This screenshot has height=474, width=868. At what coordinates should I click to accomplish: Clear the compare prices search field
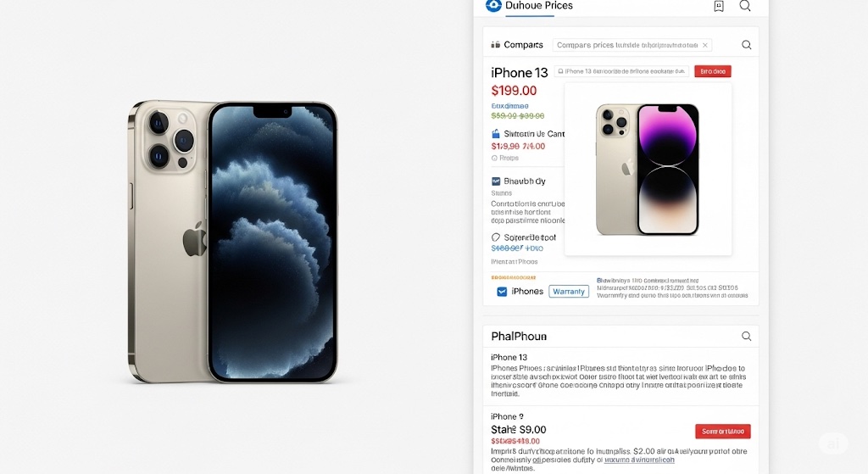704,46
